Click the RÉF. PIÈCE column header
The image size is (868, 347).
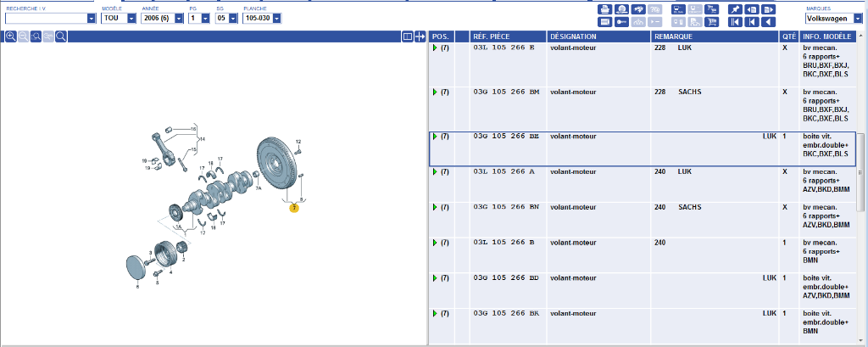point(492,36)
